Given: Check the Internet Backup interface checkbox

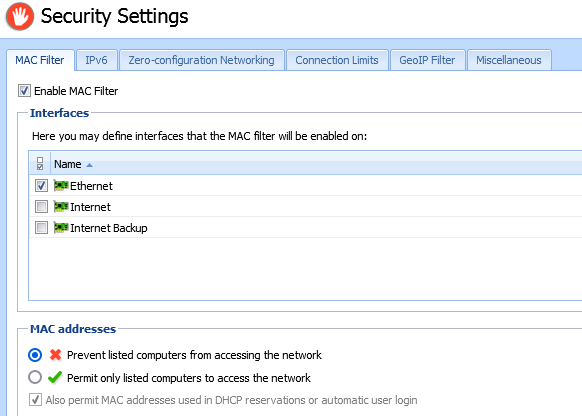Looking at the screenshot, I should pos(41,227).
